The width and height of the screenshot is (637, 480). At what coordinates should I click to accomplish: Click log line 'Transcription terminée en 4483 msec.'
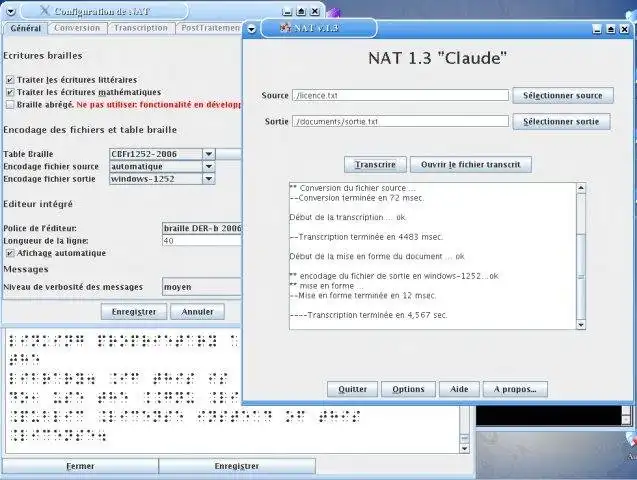click(x=366, y=237)
